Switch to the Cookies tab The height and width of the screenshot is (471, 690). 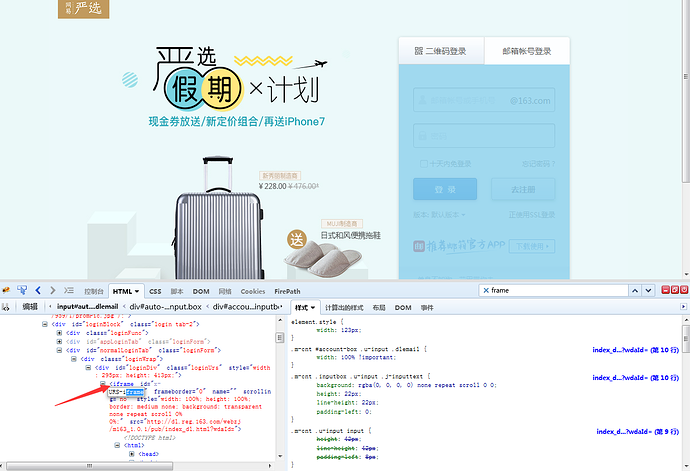pyautogui.click(x=253, y=291)
